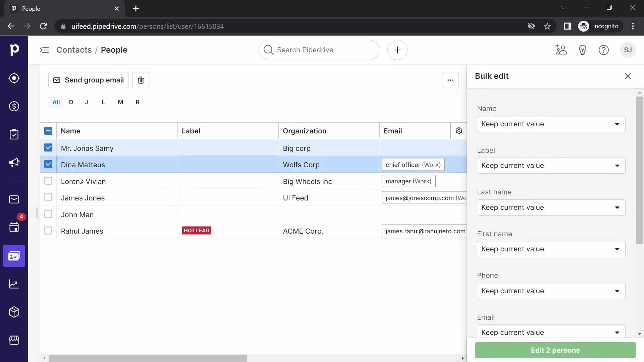Open the Campaigns sidebar icon

(x=14, y=162)
